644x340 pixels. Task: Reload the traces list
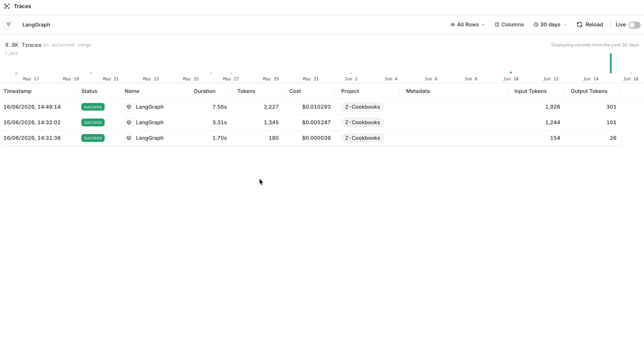pyautogui.click(x=590, y=25)
